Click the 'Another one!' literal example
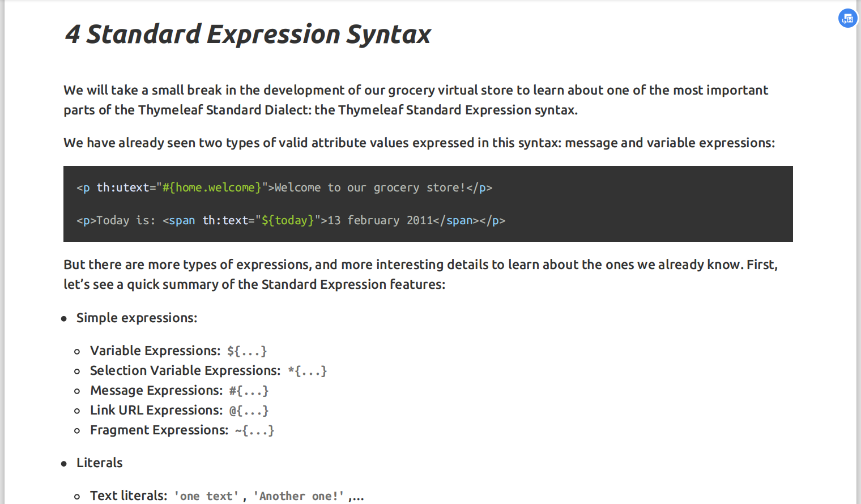 point(298,496)
